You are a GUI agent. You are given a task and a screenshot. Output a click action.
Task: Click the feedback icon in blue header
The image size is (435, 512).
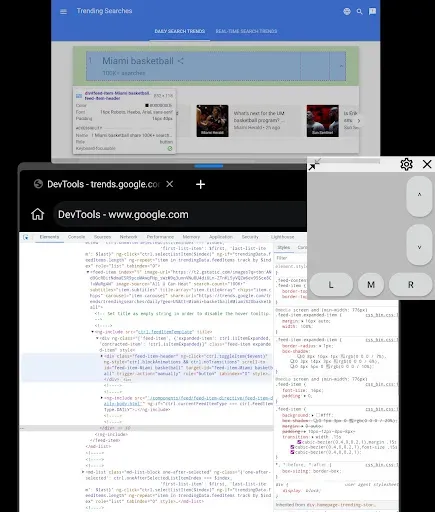coord(372,12)
